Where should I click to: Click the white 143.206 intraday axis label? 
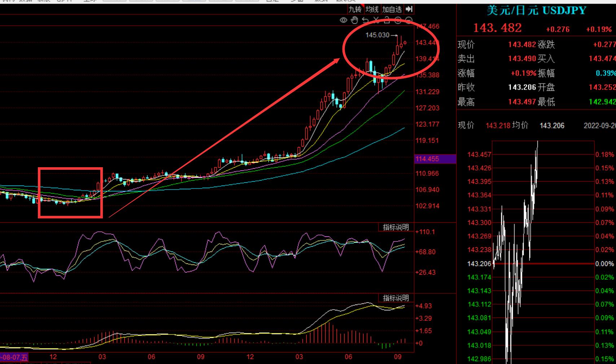pyautogui.click(x=479, y=264)
